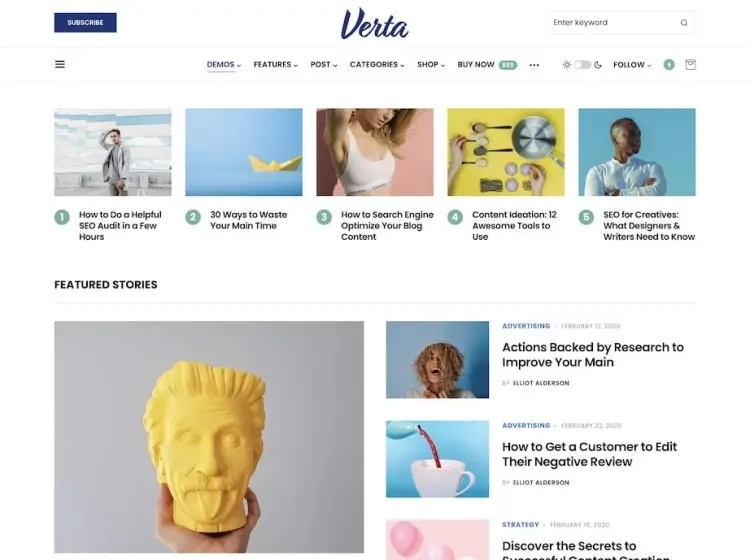Open the yellow Einstein bust featured image
The image size is (750, 560).
[x=209, y=437]
